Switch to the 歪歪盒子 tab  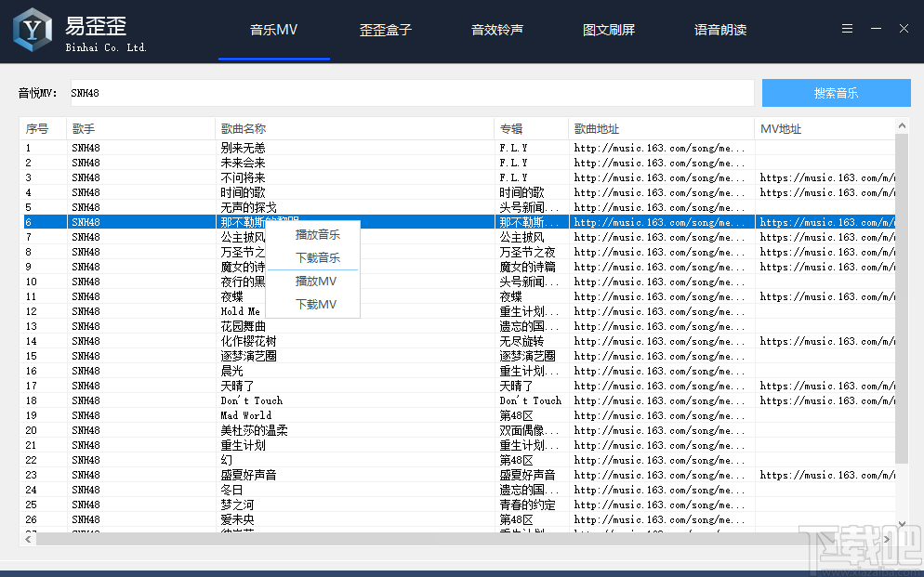coord(385,29)
